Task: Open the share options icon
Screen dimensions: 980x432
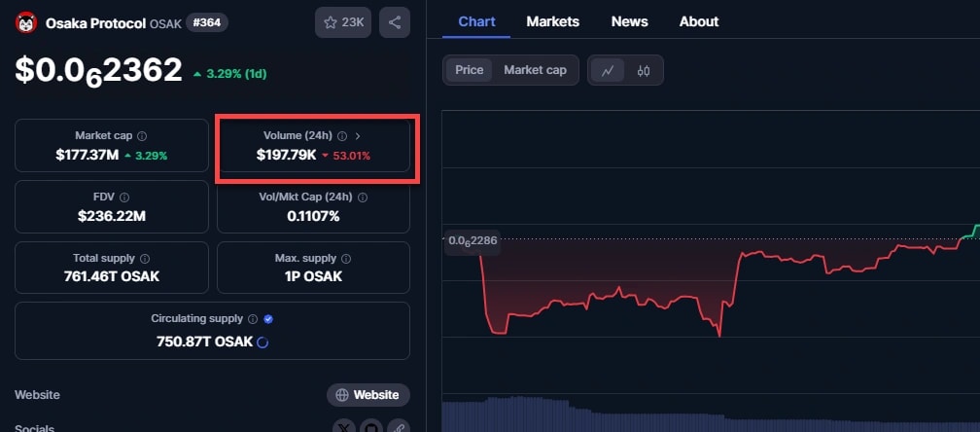Action: coord(394,22)
